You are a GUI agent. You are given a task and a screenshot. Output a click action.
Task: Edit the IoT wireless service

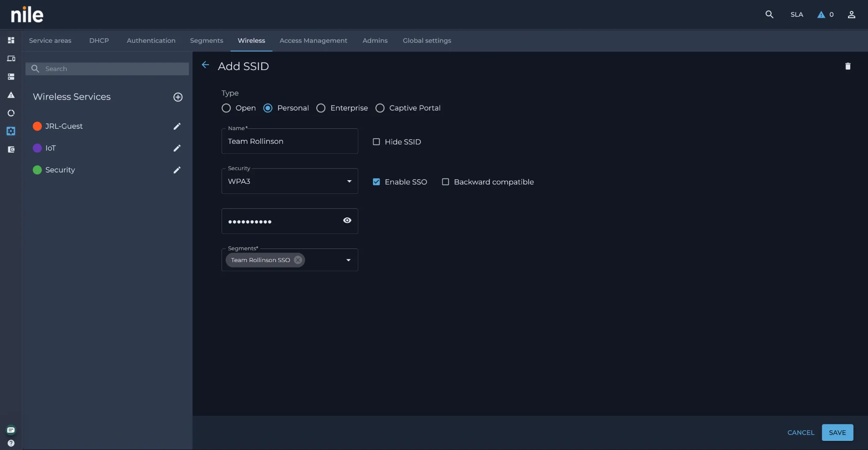(x=177, y=148)
